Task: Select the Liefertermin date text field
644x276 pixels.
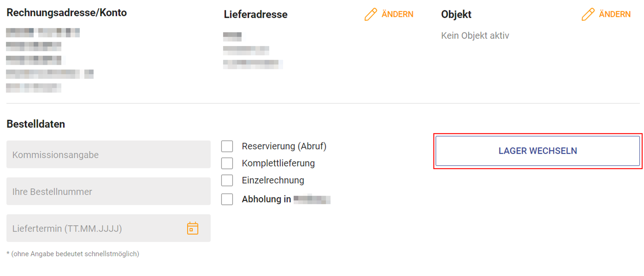Action: pyautogui.click(x=94, y=229)
